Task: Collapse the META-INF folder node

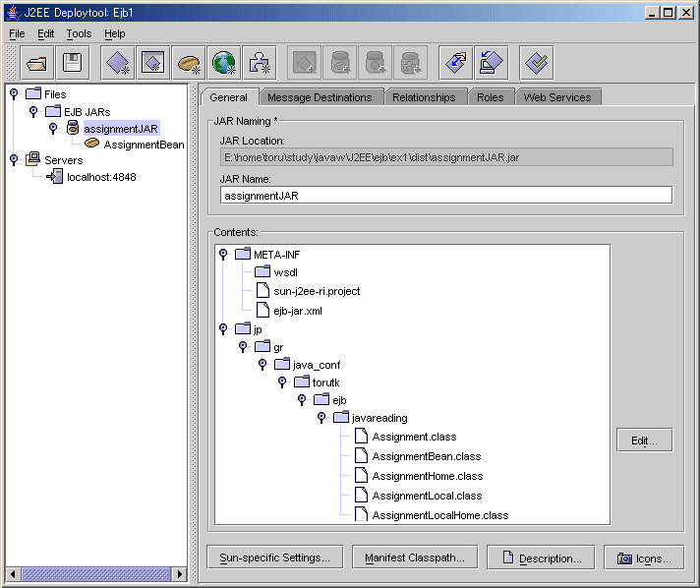Action: (x=223, y=254)
